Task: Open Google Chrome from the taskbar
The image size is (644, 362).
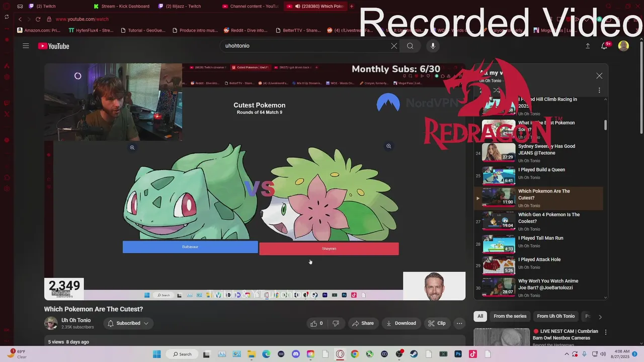Action: [355, 354]
